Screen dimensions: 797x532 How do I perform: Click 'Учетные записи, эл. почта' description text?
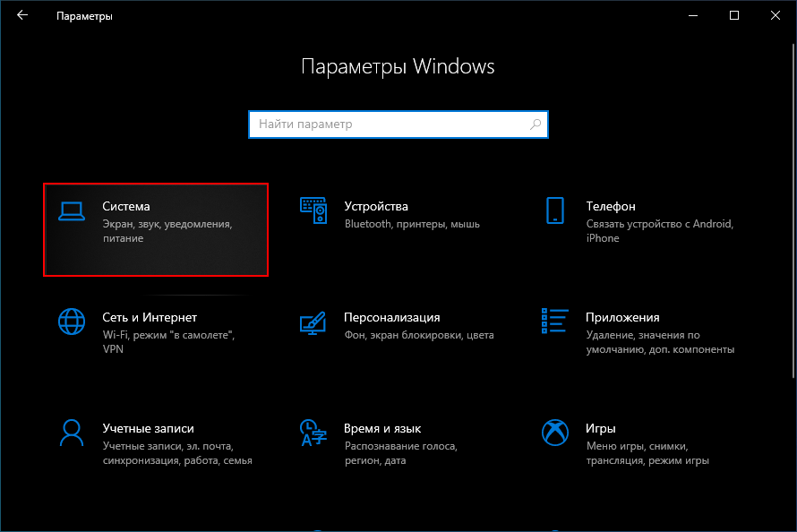[177, 453]
